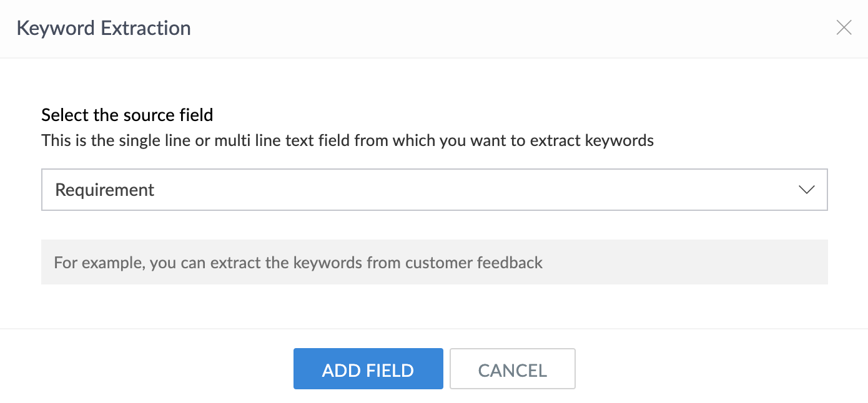The image size is (868, 403).
Task: Click the 'For example' hint text
Action: pos(99,263)
